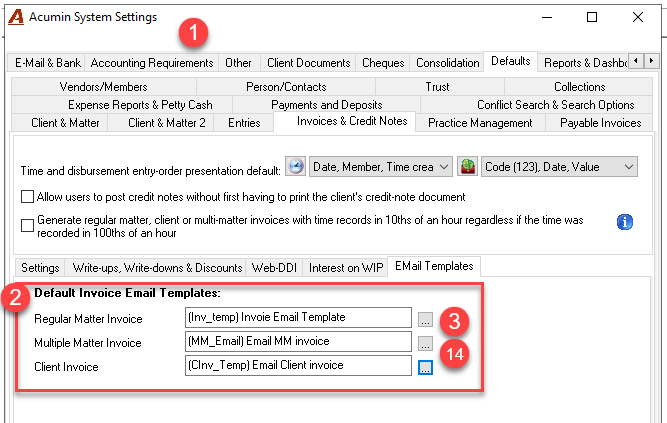
Task: Click the Regular Matter Invoice template field
Action: [x=298, y=317]
